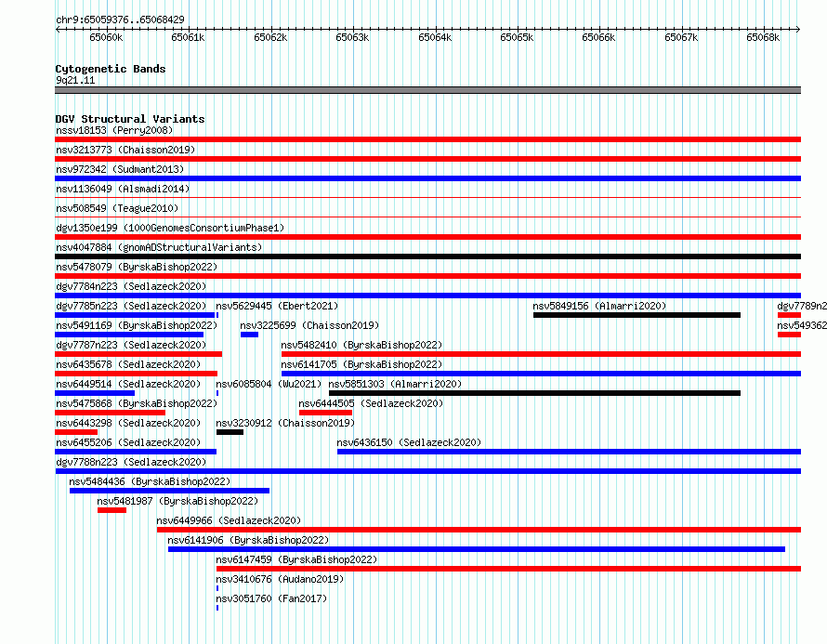Select nsv972342 (Sudmant2013) label
Viewport: 827px width, 644px height.
(120, 169)
